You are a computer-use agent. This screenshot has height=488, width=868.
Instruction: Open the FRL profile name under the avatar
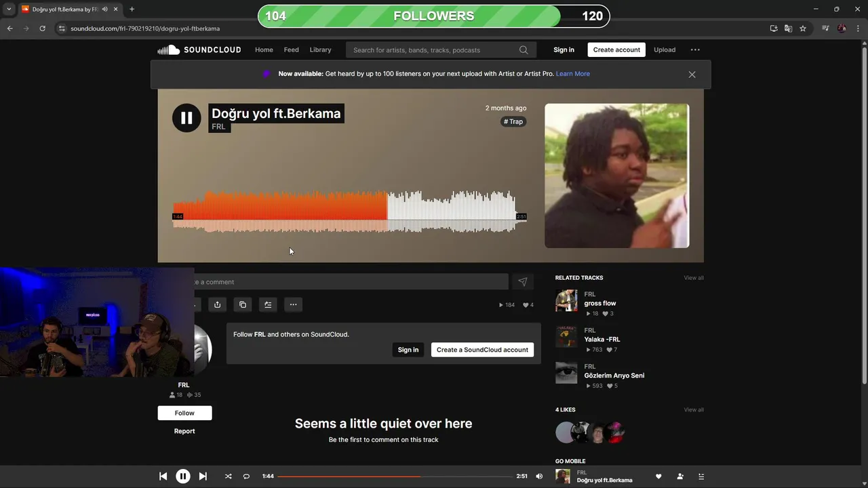point(184,385)
